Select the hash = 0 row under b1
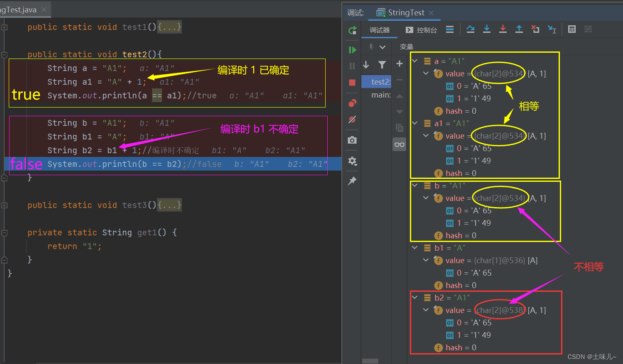The width and height of the screenshot is (623, 364). [455, 285]
